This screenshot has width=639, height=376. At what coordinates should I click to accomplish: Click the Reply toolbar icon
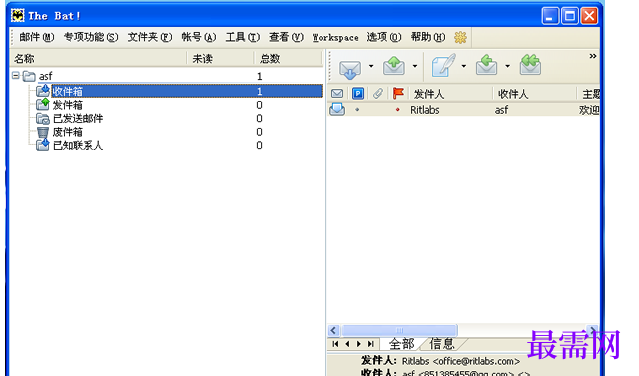click(x=487, y=66)
